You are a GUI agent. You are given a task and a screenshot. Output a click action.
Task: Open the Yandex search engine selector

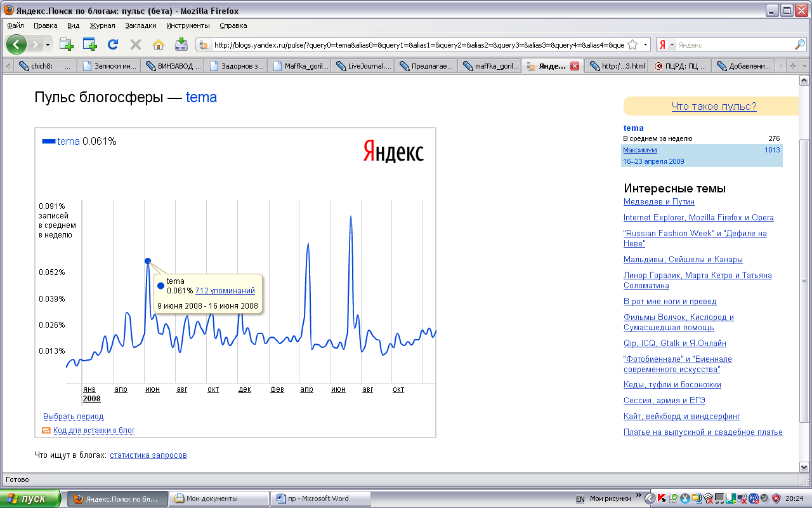click(666, 45)
